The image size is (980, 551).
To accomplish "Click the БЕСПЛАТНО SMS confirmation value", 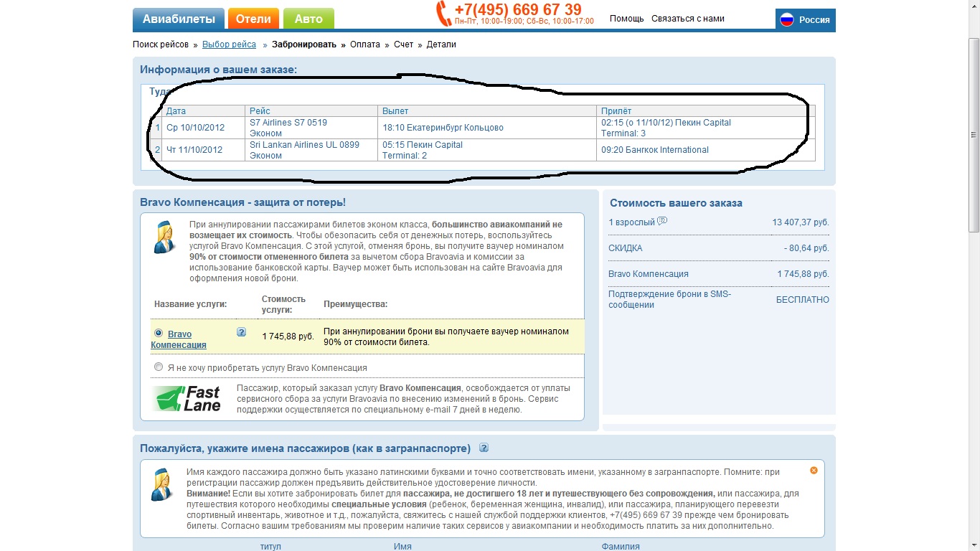I will tap(803, 300).
